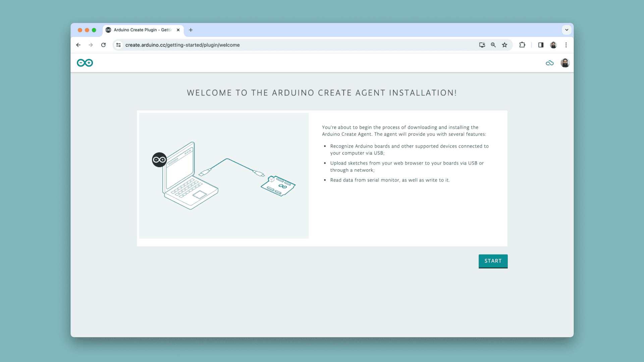This screenshot has width=644, height=362.
Task: Open the user profile avatar on page
Action: (565, 63)
